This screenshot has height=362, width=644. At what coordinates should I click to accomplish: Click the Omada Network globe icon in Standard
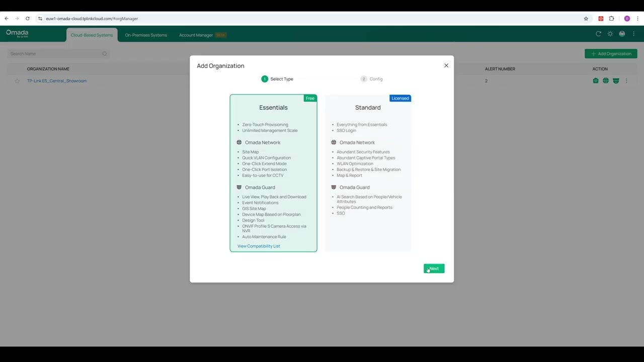pos(334,142)
